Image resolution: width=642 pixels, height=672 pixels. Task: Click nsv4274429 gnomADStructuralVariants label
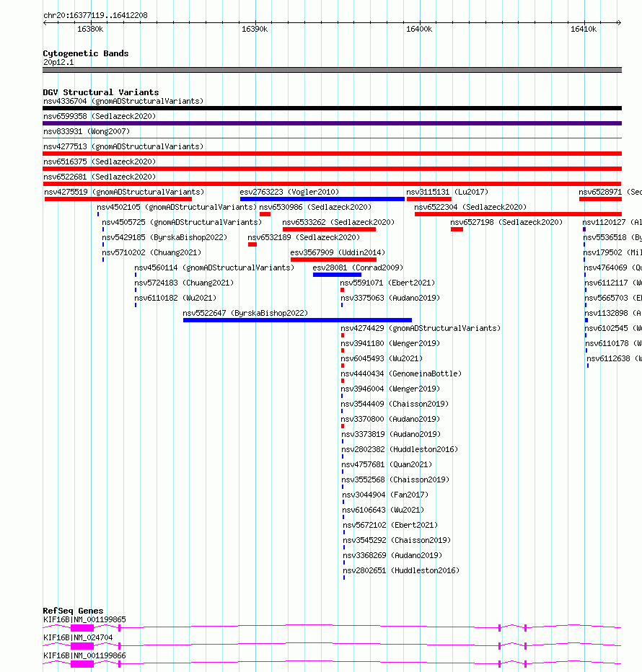pyautogui.click(x=421, y=328)
